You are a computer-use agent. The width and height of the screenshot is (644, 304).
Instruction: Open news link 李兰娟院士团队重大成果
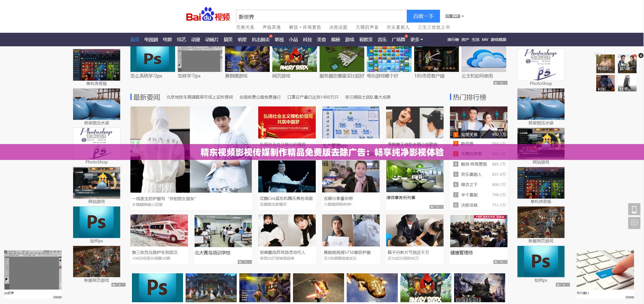tap(368, 97)
